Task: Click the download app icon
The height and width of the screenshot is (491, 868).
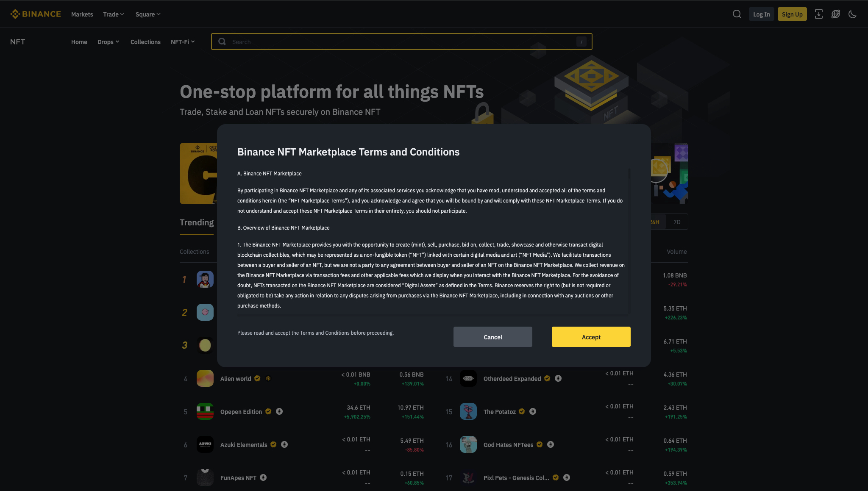Action: (x=819, y=14)
